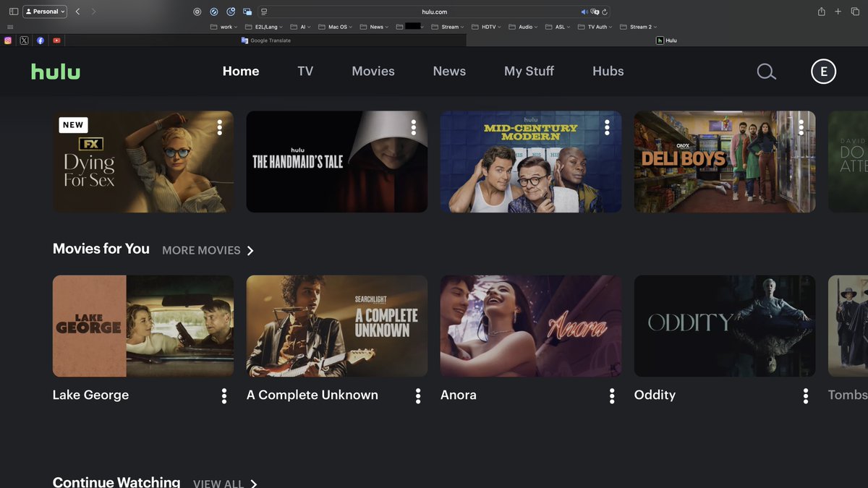Open options menu for Dying For Sex card

[219, 127]
